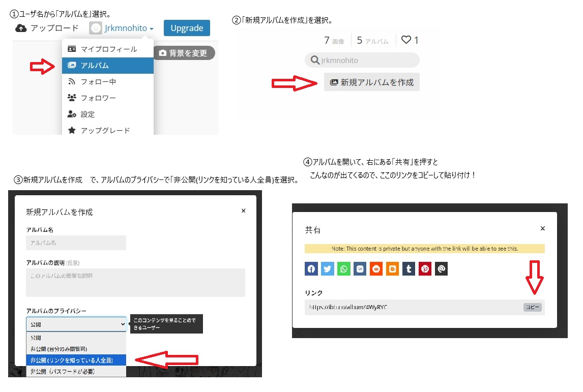The width and height of the screenshot is (583, 392).
Task: Select アルバム in the user menu
Action: click(108, 66)
